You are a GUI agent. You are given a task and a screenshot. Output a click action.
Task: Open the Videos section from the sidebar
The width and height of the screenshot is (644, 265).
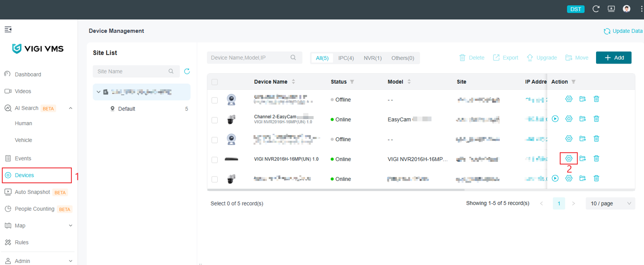(x=24, y=91)
